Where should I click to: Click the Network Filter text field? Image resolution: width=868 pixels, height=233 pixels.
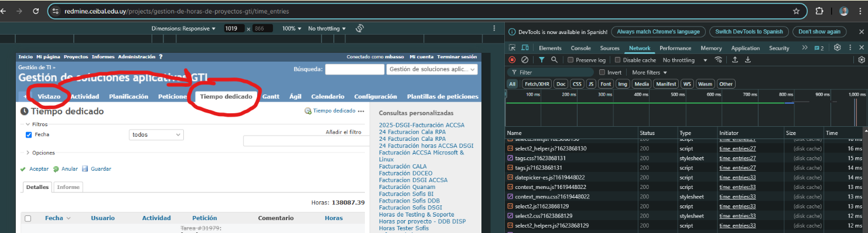click(551, 72)
